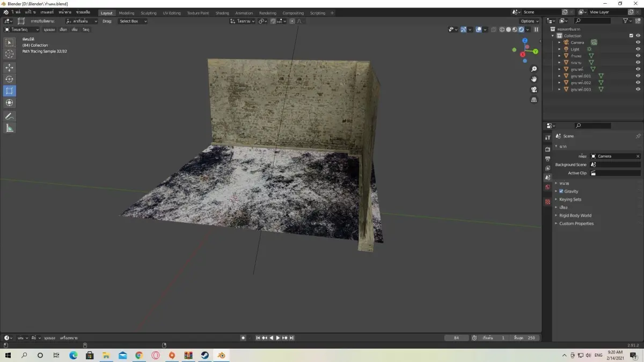Hide the Camera object in the outliner

[638, 42]
